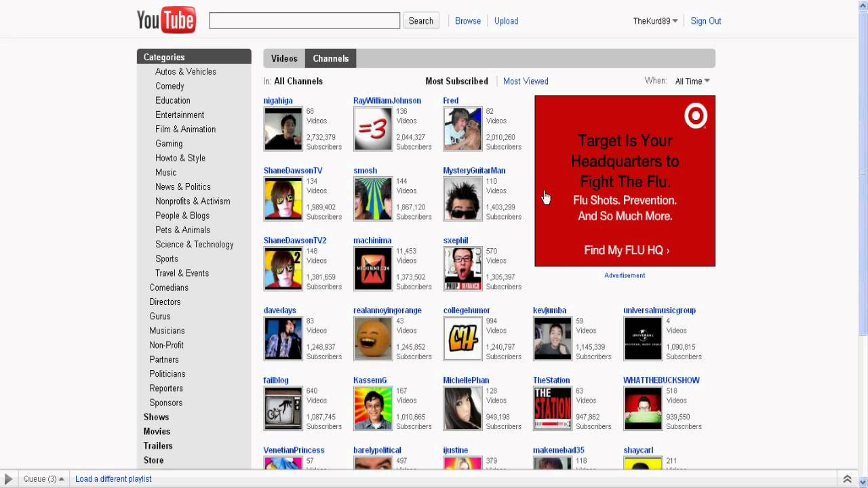Screen dimensions: 868x488
Task: Click Sign Out
Action: 706,21
